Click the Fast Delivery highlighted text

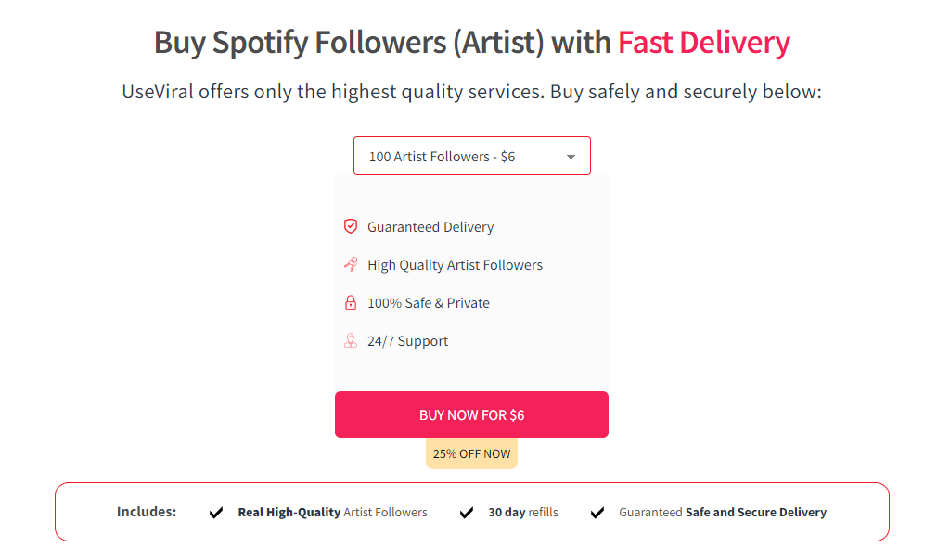(x=703, y=43)
